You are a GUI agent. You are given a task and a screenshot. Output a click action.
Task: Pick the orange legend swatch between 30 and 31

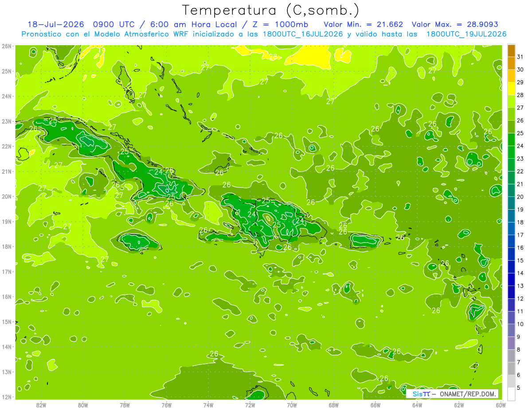[x=511, y=63]
